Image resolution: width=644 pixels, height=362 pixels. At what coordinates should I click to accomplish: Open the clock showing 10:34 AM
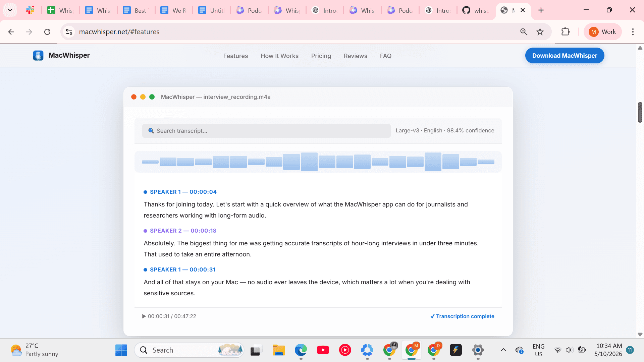[609, 350]
